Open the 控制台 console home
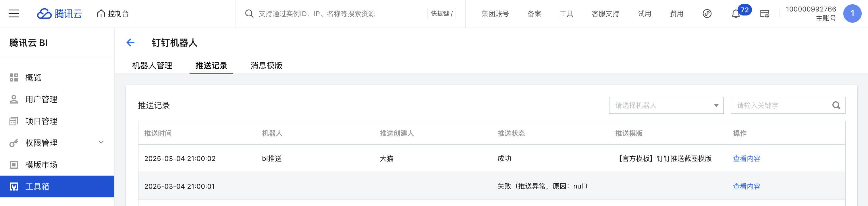 point(113,13)
